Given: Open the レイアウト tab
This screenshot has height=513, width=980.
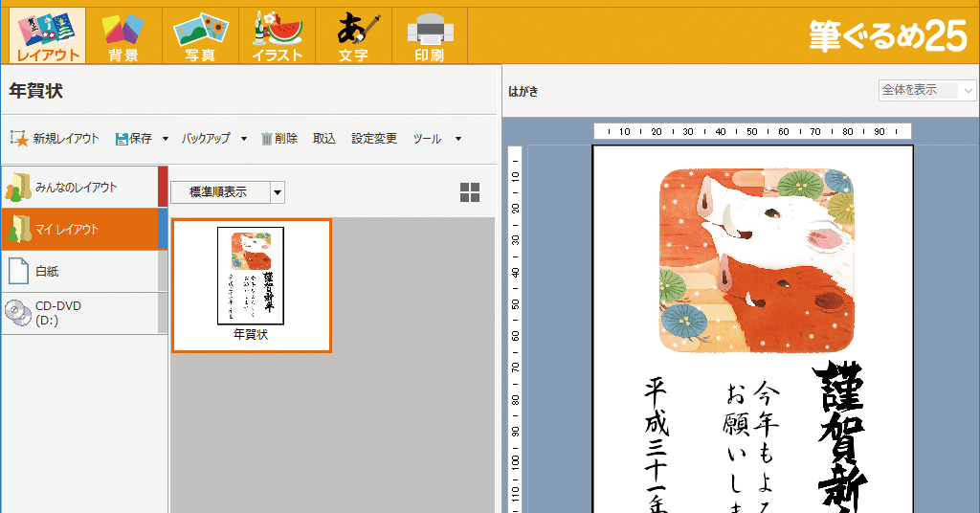Looking at the screenshot, I should pos(48,36).
